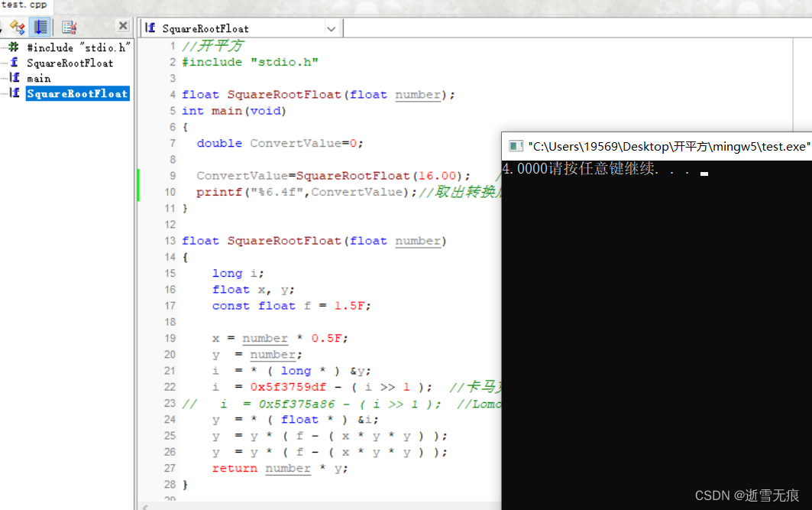Click 'number' parameter on line 4
Screen dimensions: 812x510
click(x=418, y=95)
